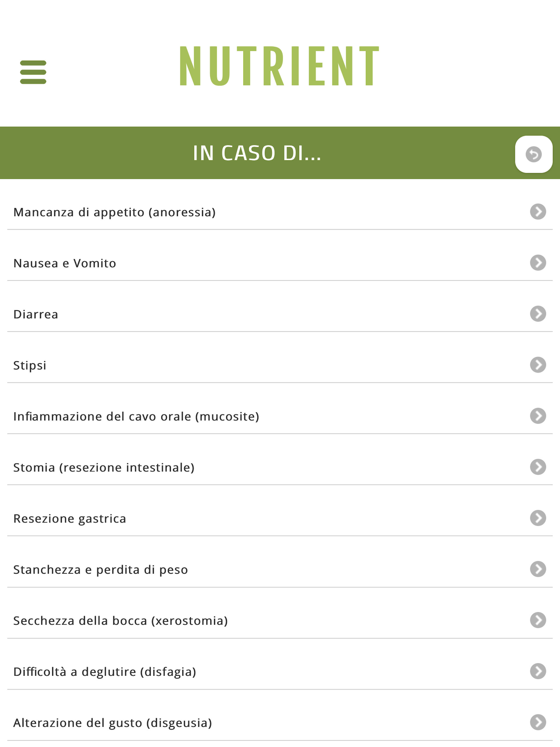Image resolution: width=560 pixels, height=747 pixels.
Task: Tap the arrow icon beside Diarrea
Action: [538, 313]
